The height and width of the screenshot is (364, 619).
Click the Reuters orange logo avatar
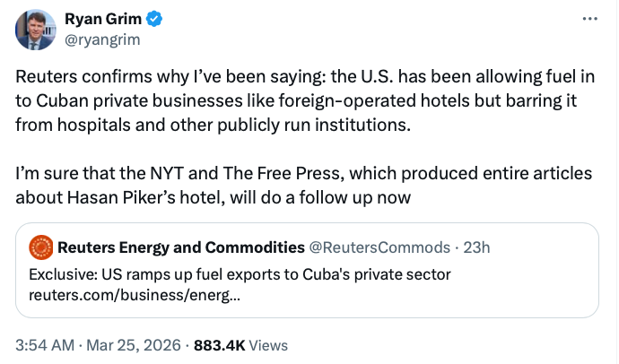[x=40, y=247]
